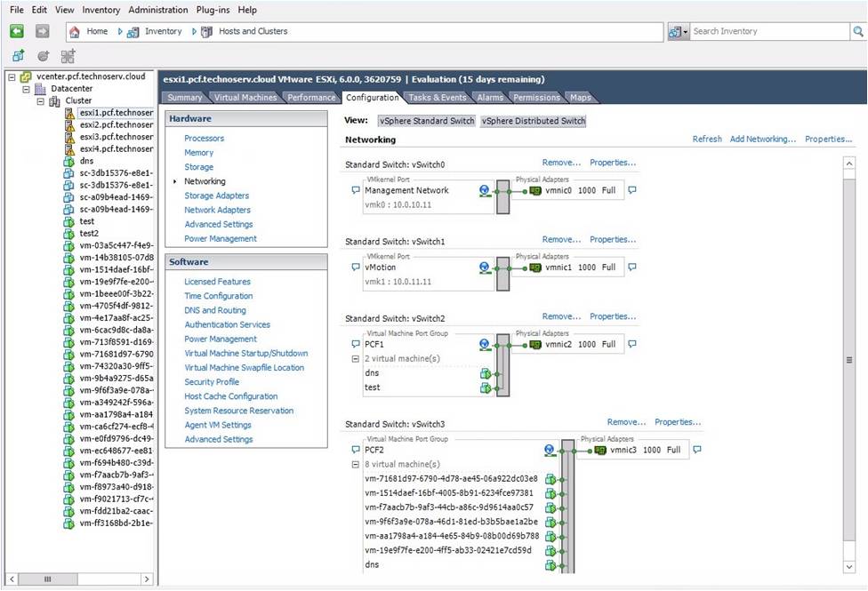Open Properties for vSwitch3

(678, 422)
